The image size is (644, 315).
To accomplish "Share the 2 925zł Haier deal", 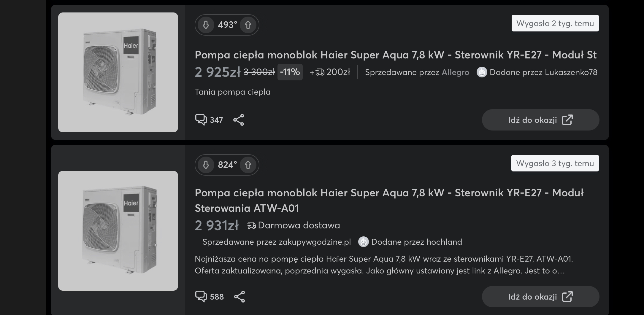I will pos(239,120).
